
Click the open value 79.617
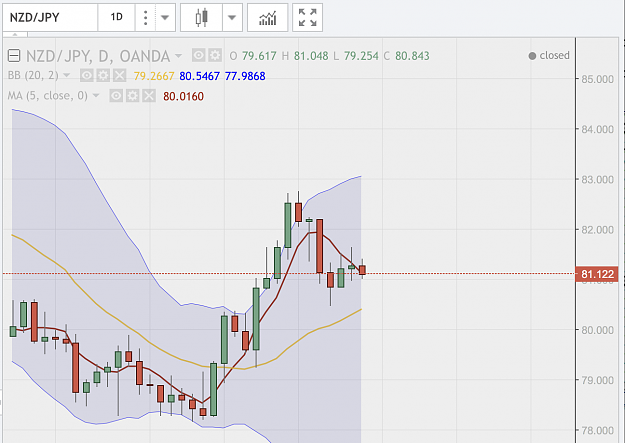259,56
